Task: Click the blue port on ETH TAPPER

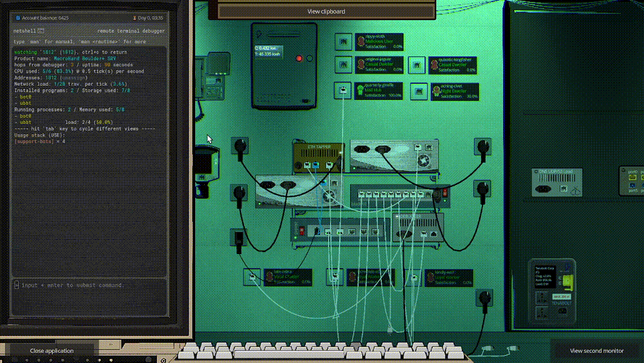Action: (x=316, y=165)
